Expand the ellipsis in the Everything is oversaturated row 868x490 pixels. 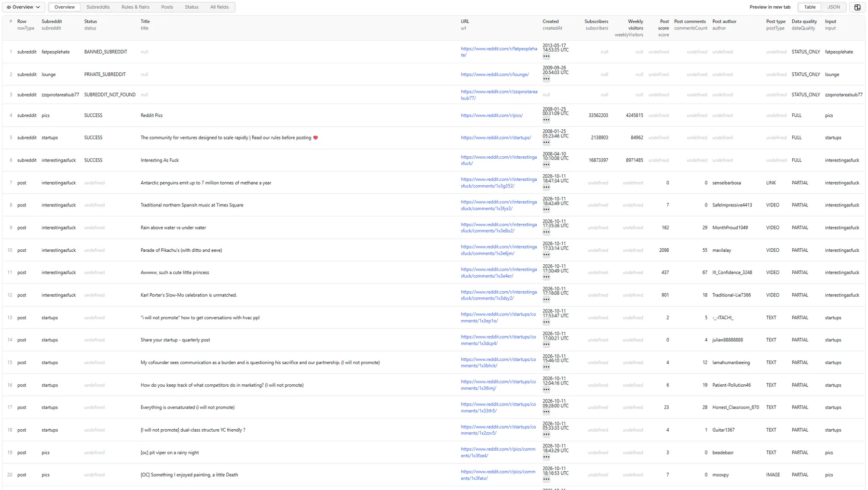546,412
